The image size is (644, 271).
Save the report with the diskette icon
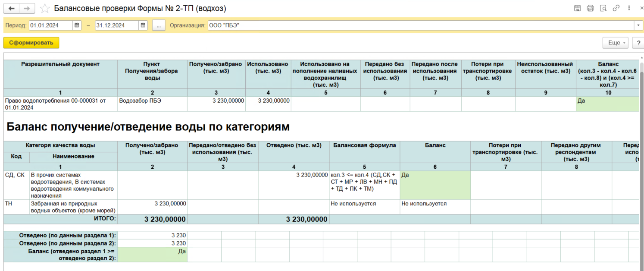click(x=578, y=8)
